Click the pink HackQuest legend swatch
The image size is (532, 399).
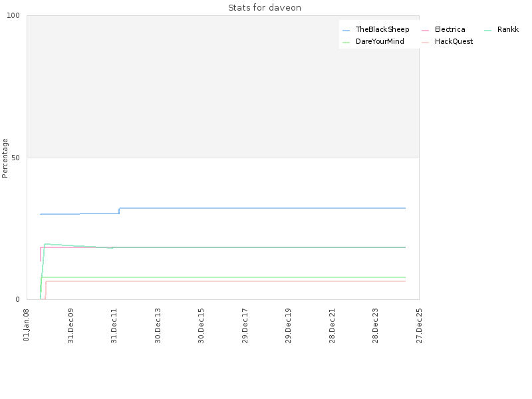coord(425,42)
